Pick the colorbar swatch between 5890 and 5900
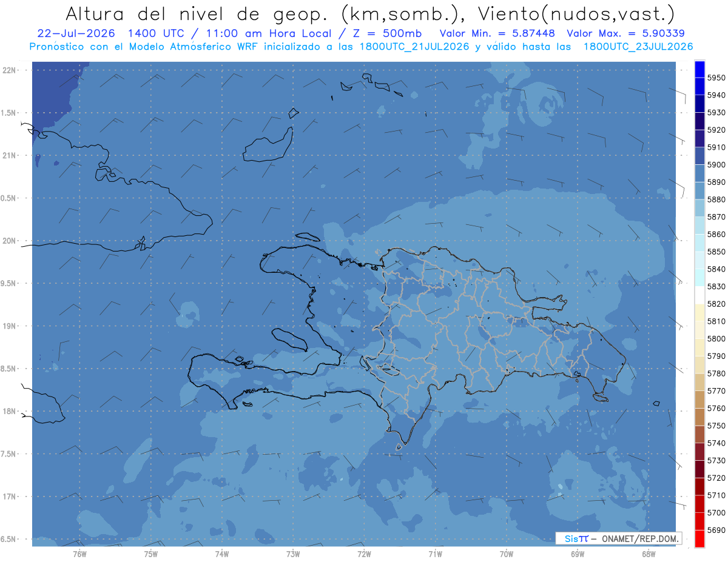 pyautogui.click(x=699, y=173)
